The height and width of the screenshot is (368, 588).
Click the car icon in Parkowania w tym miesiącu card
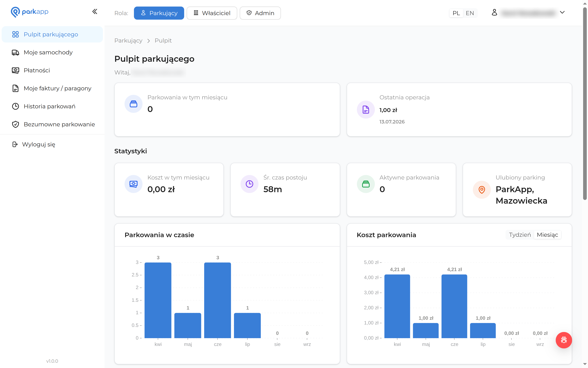point(133,104)
